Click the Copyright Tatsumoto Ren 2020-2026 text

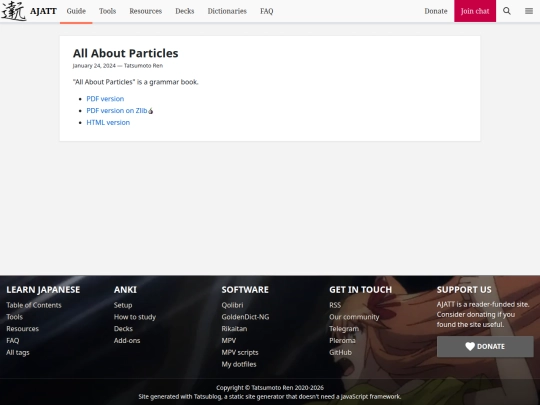click(x=270, y=388)
